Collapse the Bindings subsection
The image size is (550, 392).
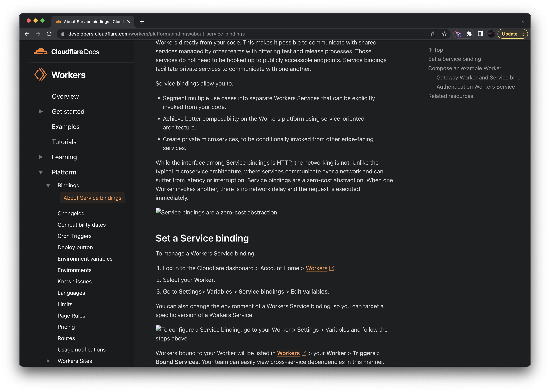click(48, 185)
